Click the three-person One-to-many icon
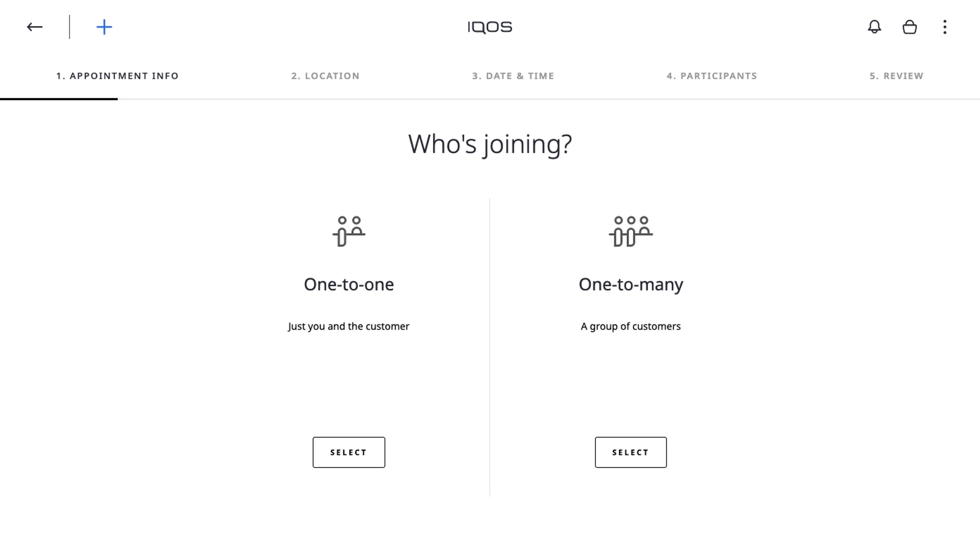This screenshot has height=553, width=980. tap(631, 231)
